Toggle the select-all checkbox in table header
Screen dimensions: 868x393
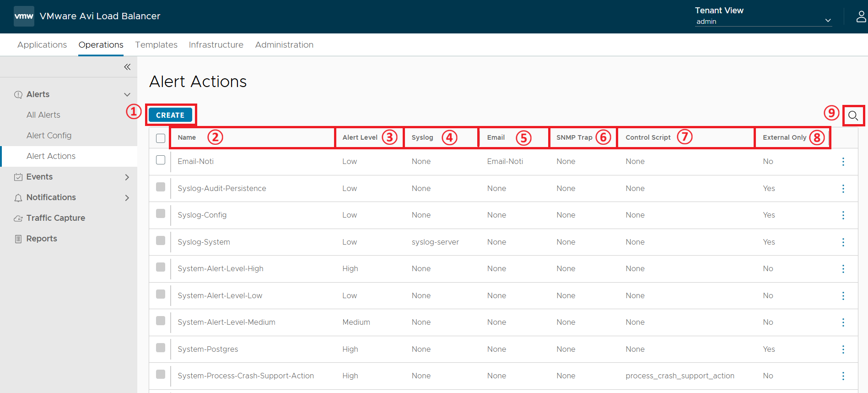[161, 138]
